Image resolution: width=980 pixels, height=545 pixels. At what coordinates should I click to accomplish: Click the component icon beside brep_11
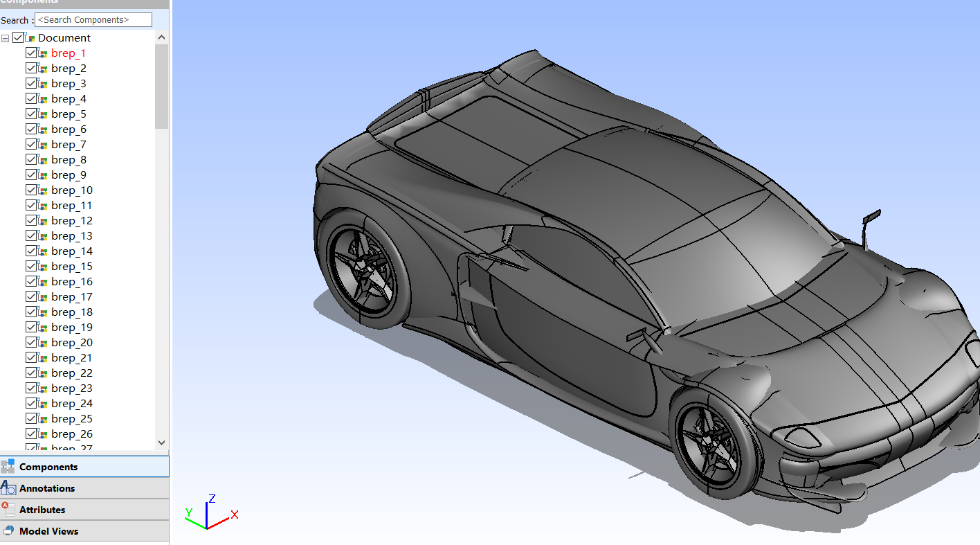coord(43,205)
